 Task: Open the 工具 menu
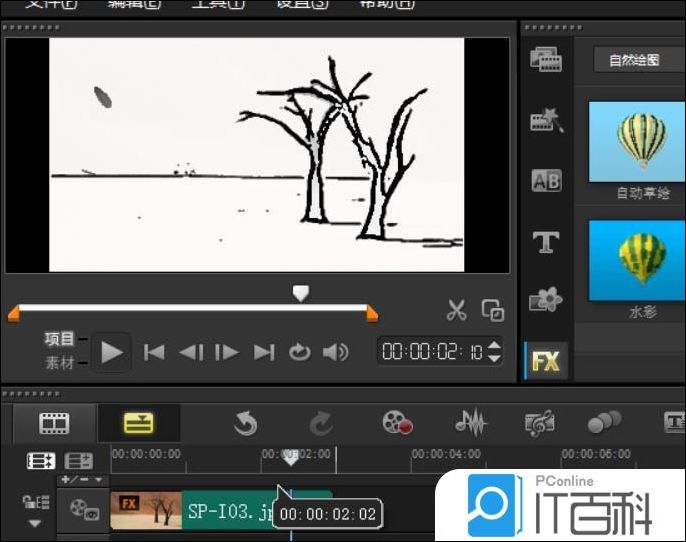point(218,3)
